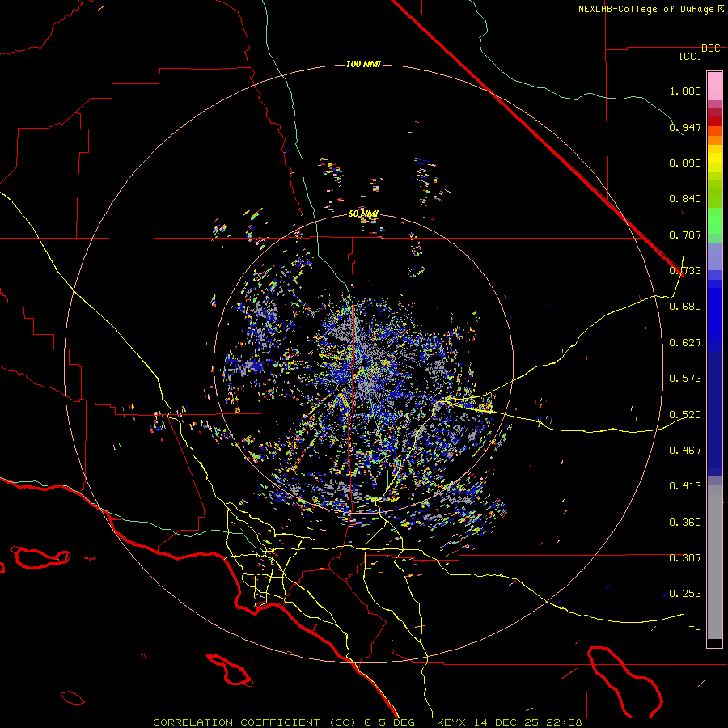Select the 0.467 color scale value
Screen dimensions: 728x728
pos(685,451)
